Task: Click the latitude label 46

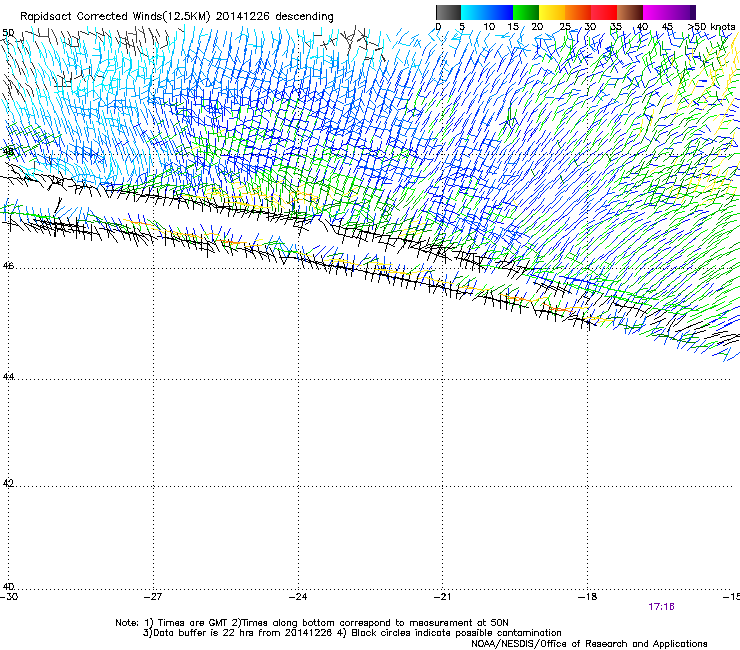Action: [8, 266]
